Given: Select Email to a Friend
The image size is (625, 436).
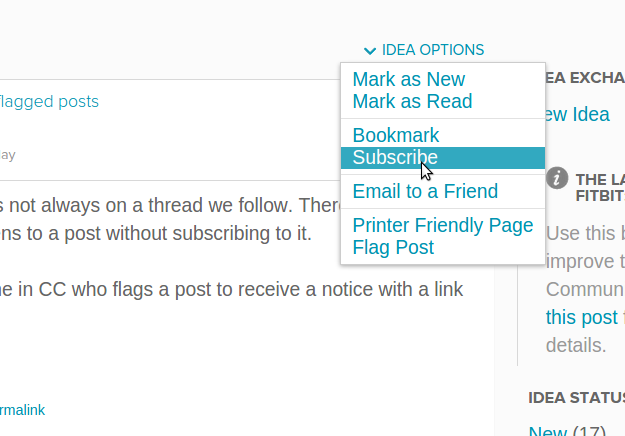Looking at the screenshot, I should point(425,191).
